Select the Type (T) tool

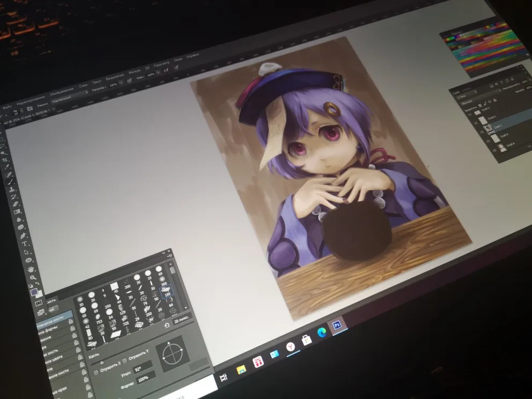pos(24,243)
